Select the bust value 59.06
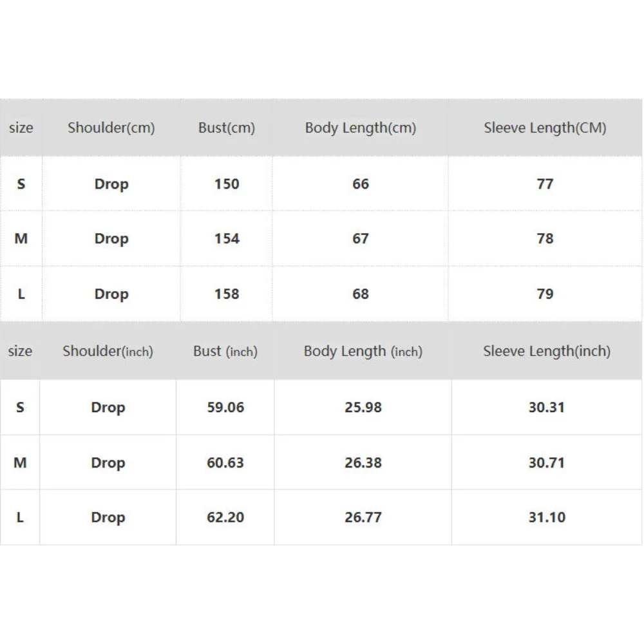This screenshot has height=644, width=644. coord(225,407)
